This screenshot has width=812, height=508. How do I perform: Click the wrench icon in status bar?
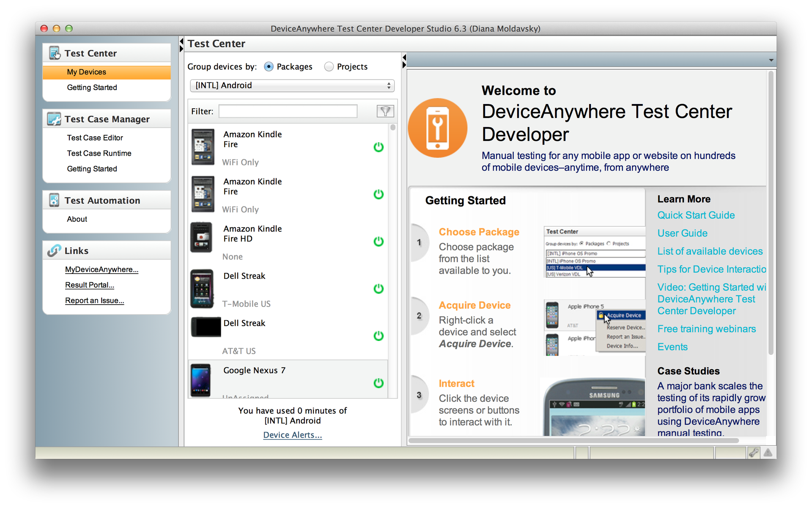pos(753,453)
